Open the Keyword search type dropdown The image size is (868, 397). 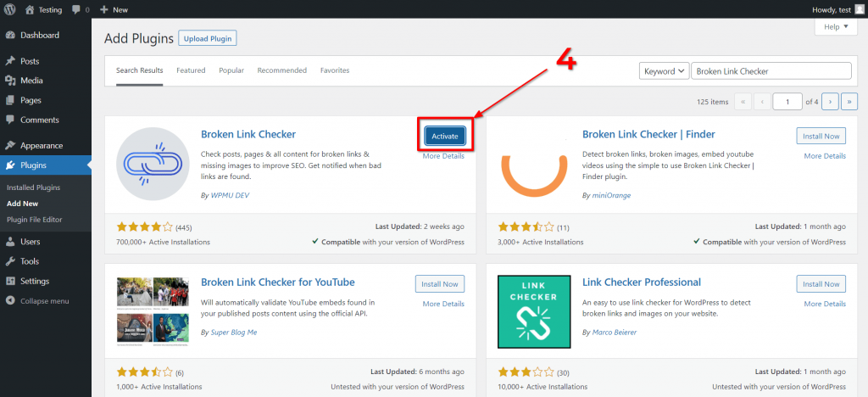point(664,71)
